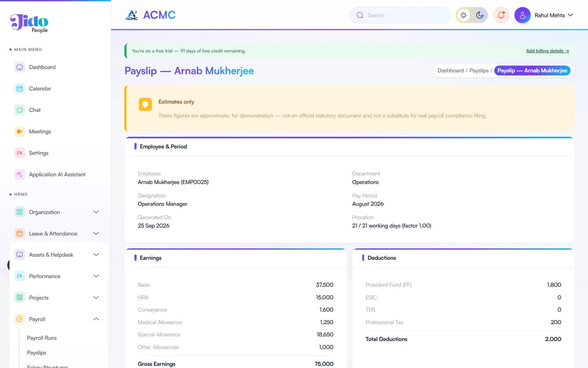The height and width of the screenshot is (368, 588).
Task: Open the Settings sidebar icon
Action: click(x=19, y=153)
